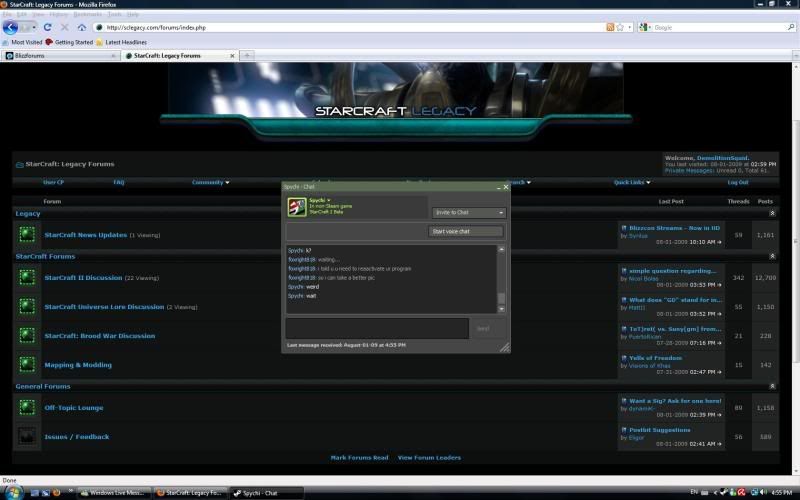Click Spychi's avatar in chat window
Viewport: 800px width, 500px height.
pyautogui.click(x=296, y=206)
